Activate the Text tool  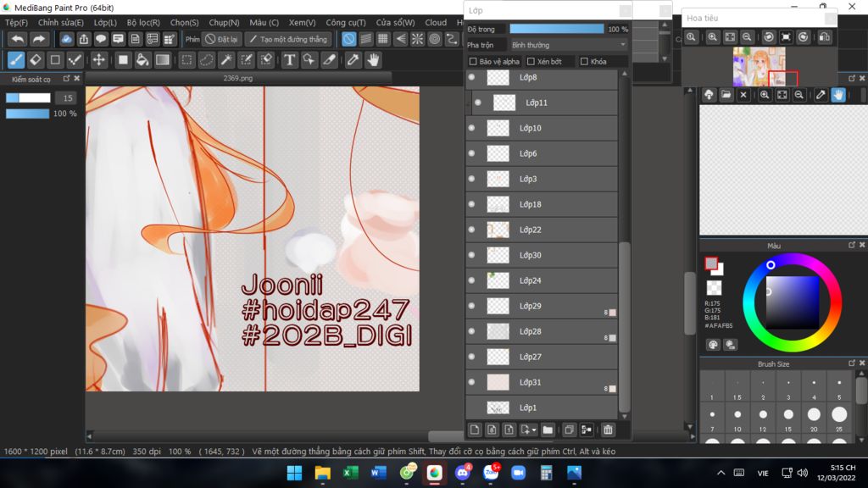click(x=289, y=60)
